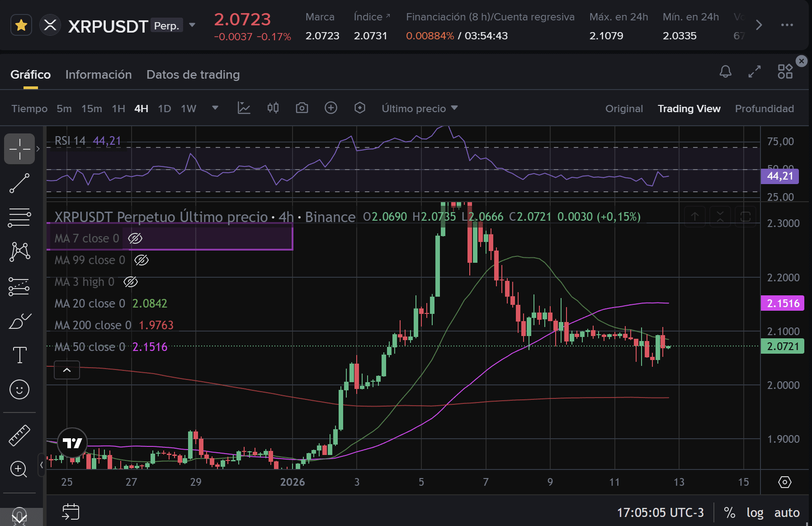
Task: Select the MA 50 close indicator legend
Action: click(111, 347)
